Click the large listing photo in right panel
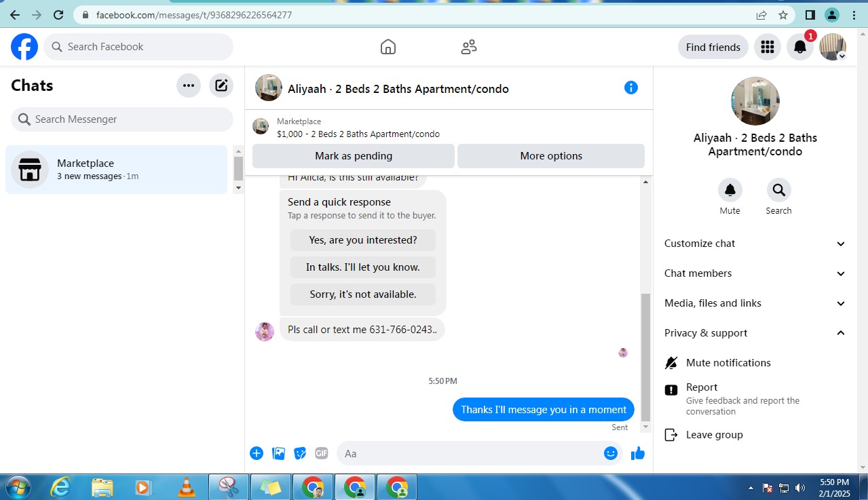 [x=755, y=101]
